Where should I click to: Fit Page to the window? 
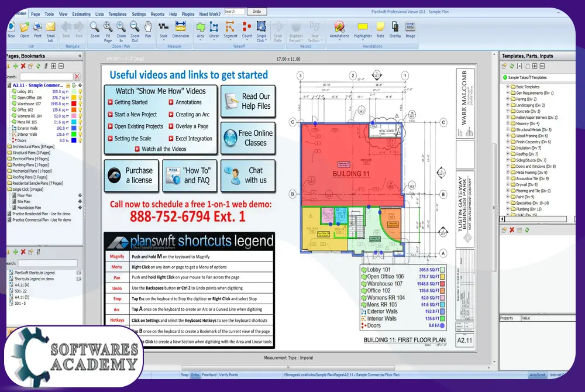[108, 32]
